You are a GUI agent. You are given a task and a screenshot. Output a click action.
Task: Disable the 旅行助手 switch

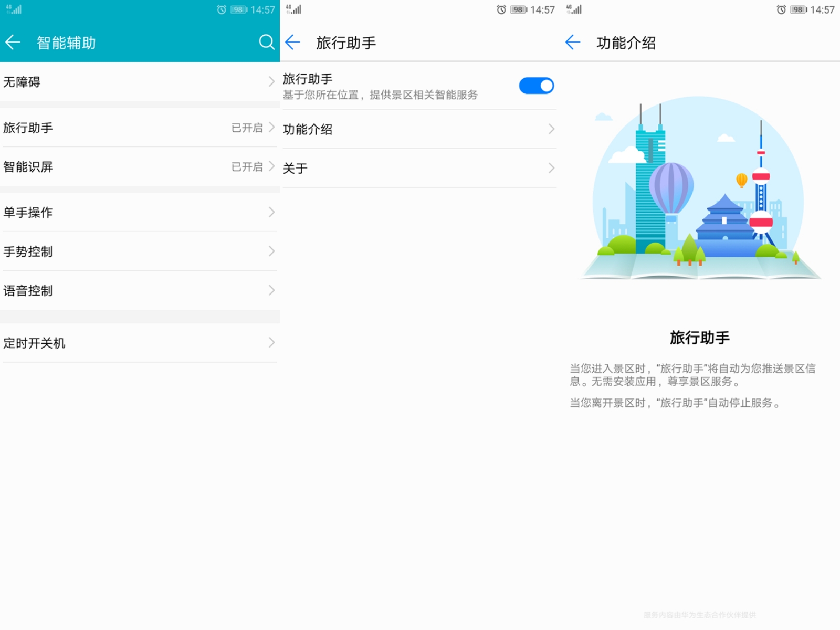[x=537, y=86]
